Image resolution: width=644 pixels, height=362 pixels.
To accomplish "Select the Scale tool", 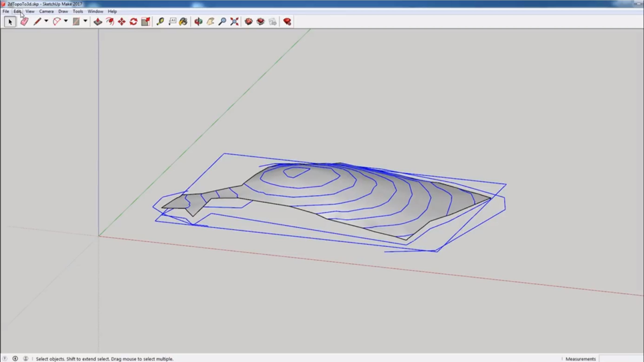I will click(145, 22).
